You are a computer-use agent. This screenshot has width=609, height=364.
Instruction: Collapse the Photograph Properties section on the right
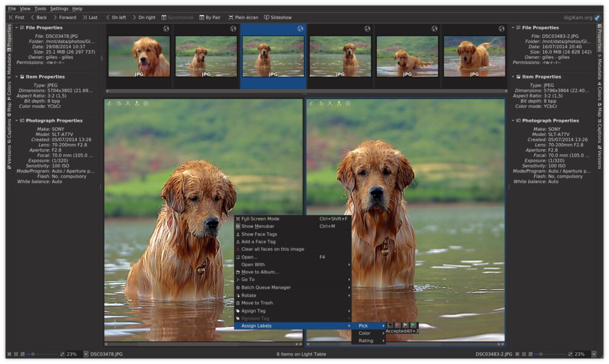click(512, 120)
